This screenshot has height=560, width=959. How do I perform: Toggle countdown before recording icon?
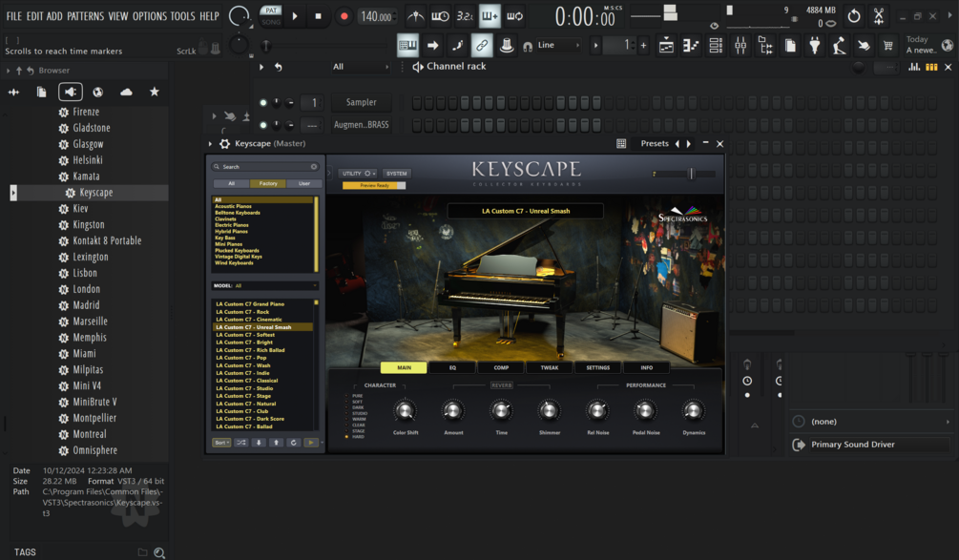coord(464,16)
